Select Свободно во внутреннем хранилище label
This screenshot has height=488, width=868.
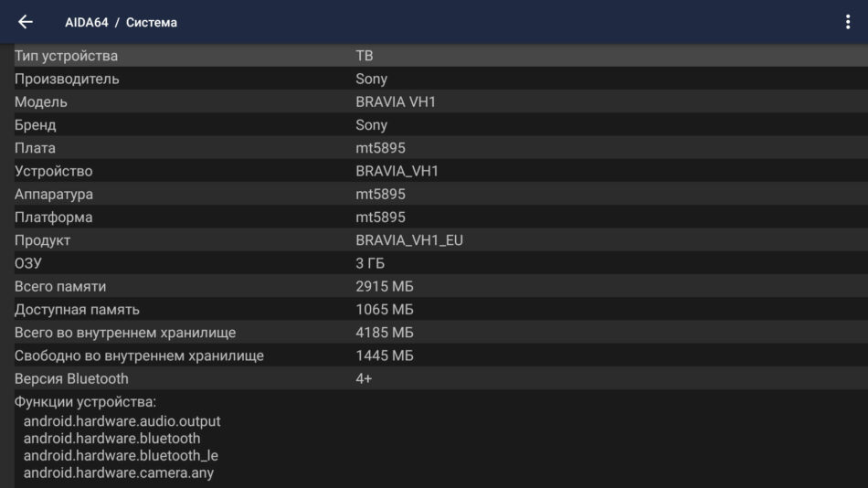(139, 356)
